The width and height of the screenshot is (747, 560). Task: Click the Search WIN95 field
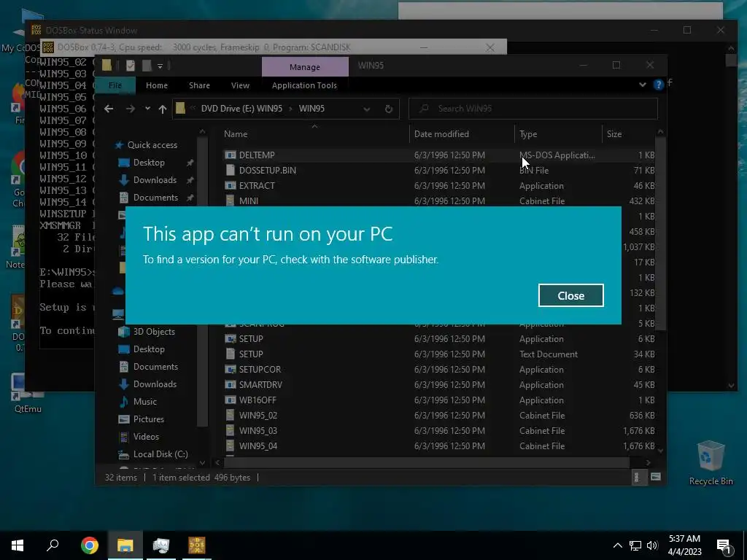pos(533,109)
